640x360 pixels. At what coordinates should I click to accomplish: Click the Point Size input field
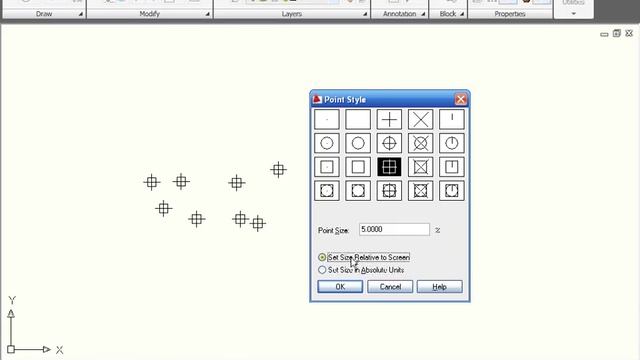point(394,229)
